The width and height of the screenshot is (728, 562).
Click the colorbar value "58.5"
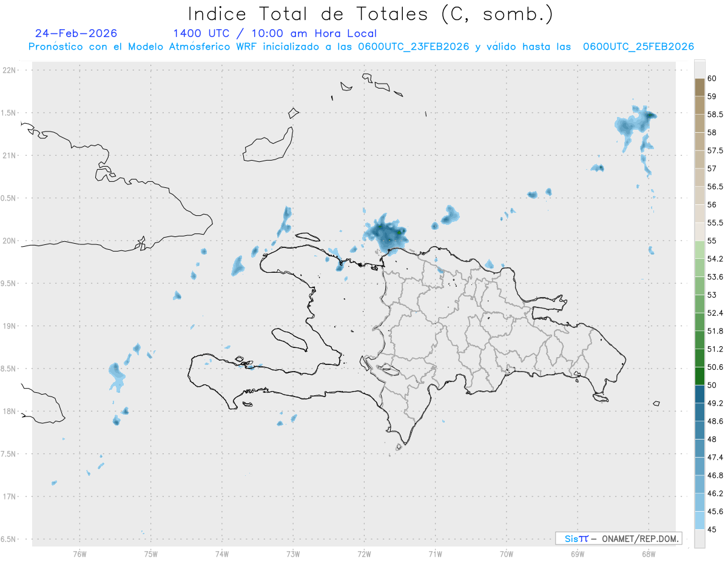(715, 114)
